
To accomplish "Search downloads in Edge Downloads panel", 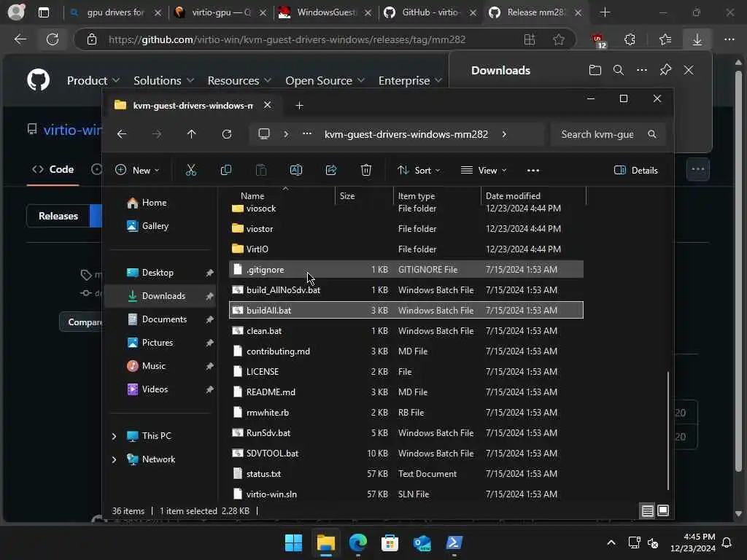I will (x=619, y=70).
